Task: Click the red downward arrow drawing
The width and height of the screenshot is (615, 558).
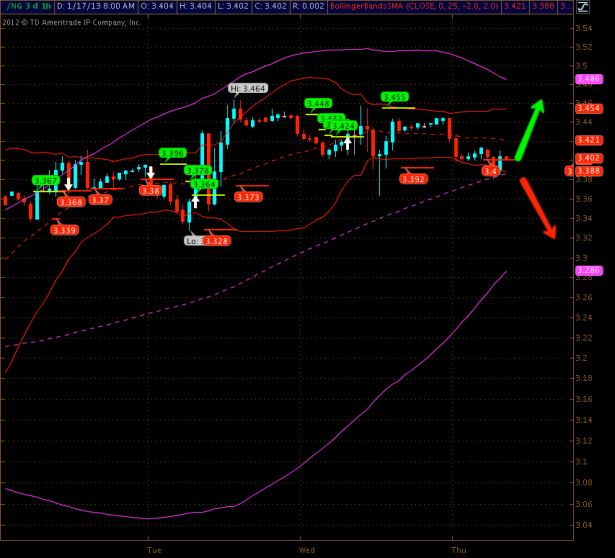Action: pyautogui.click(x=537, y=208)
